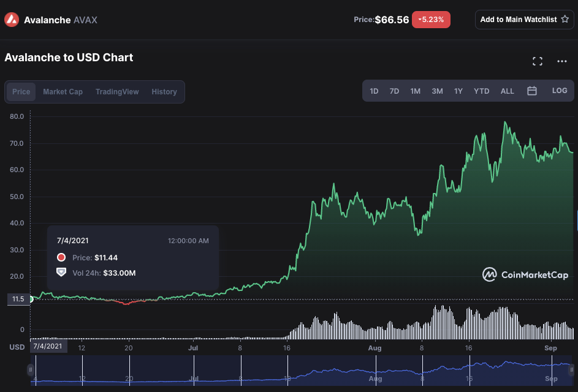Screen dimensions: 578x392
Task: Toggle the LOG scale option
Action: pyautogui.click(x=560, y=91)
